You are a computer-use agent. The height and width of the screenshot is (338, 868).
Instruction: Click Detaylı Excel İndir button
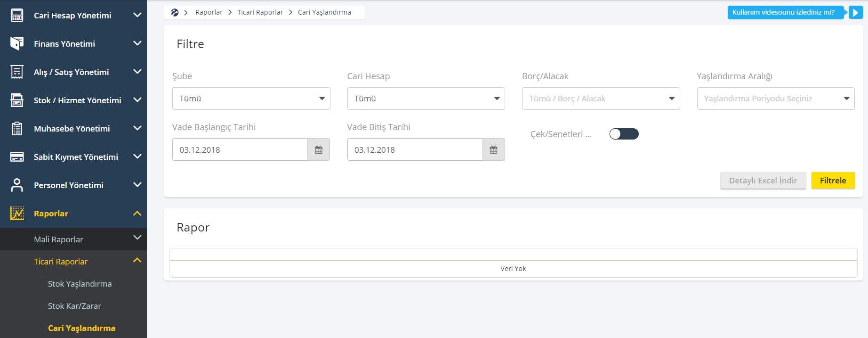click(x=763, y=181)
